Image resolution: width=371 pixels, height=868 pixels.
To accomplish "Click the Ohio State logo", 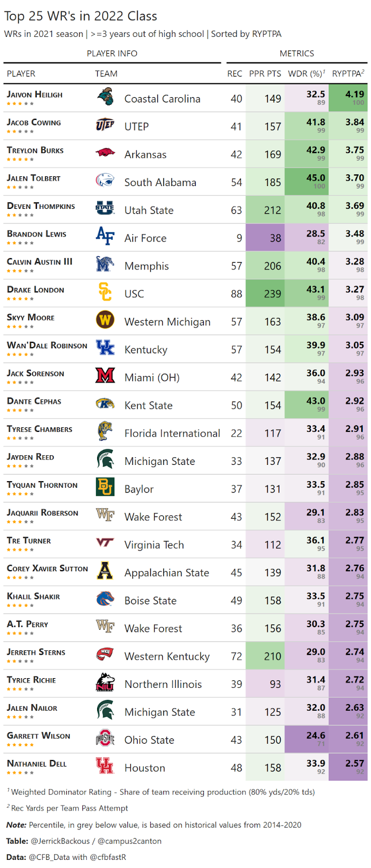I will [x=105, y=738].
